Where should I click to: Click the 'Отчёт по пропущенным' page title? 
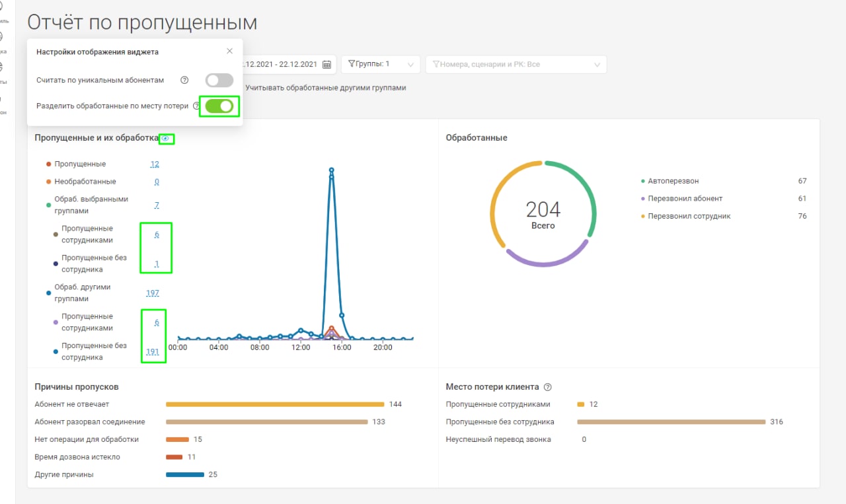click(142, 22)
